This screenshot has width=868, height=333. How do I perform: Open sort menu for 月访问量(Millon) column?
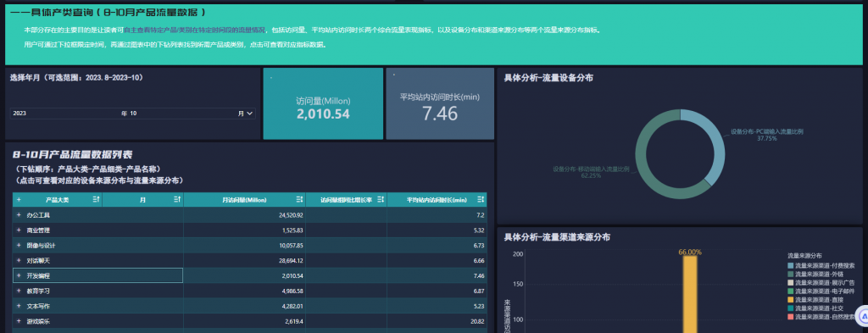[x=299, y=199]
